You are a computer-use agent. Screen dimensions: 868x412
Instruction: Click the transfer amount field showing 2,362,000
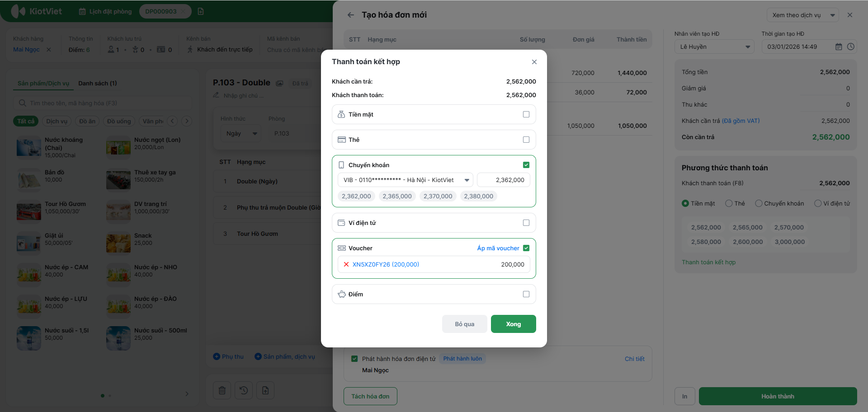(x=504, y=180)
